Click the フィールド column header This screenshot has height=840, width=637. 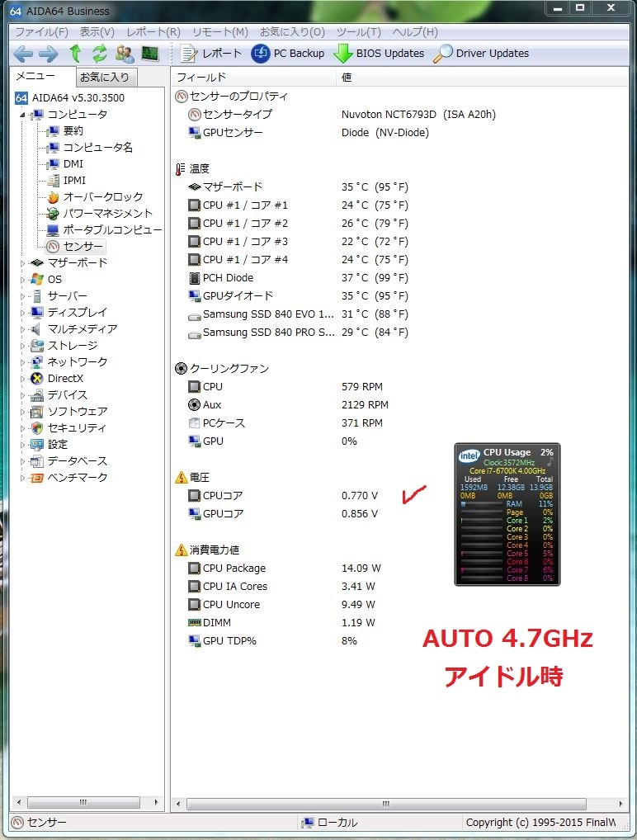pos(253,77)
